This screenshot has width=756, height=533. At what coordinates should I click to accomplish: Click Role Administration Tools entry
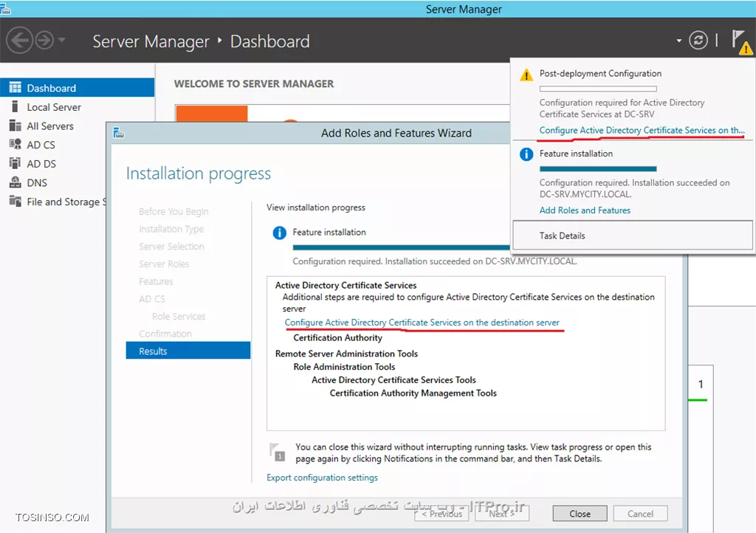[x=344, y=367]
